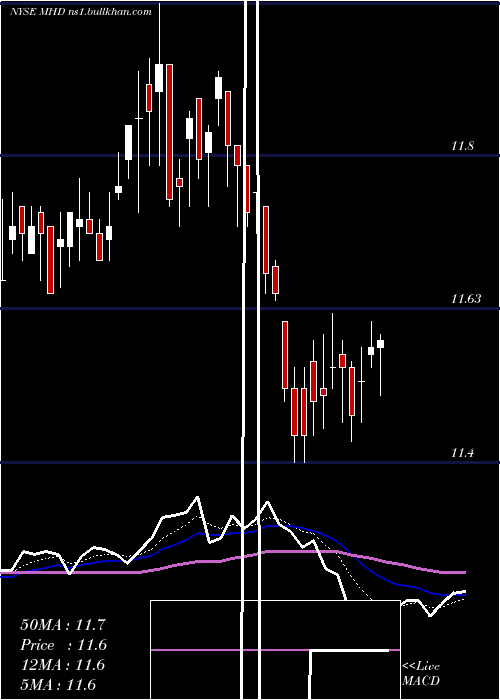Click the 50MA : 11.7 readout

tap(63, 625)
